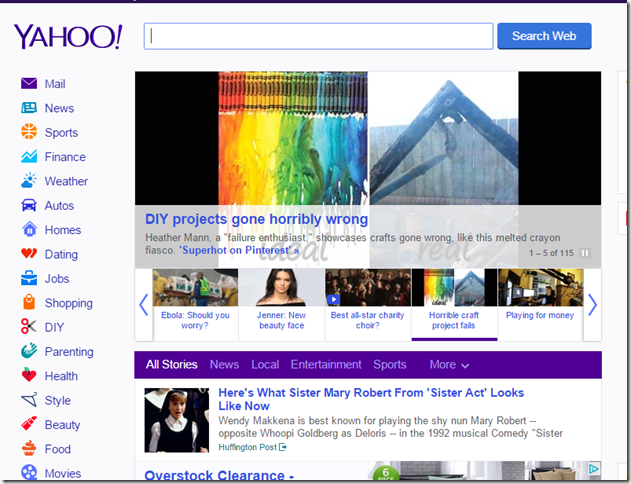The height and width of the screenshot is (484, 631).
Task: Click the Weather sun-cloud icon
Action: point(29,181)
